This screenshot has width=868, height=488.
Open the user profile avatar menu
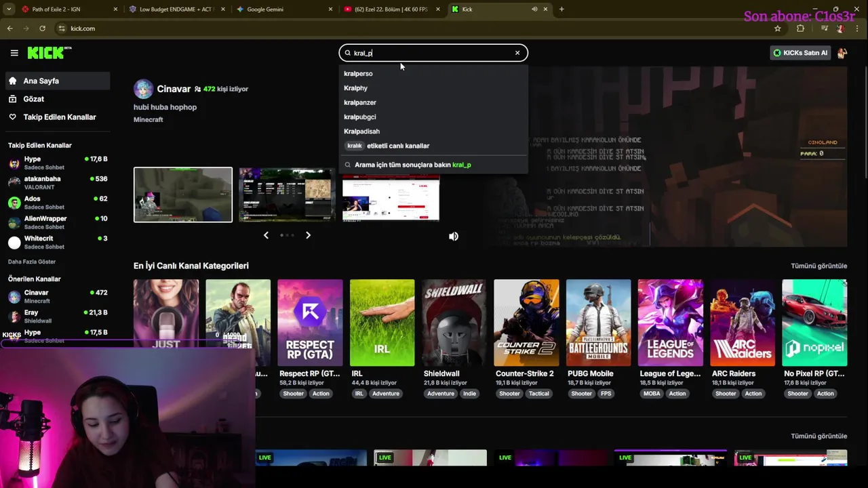point(842,53)
